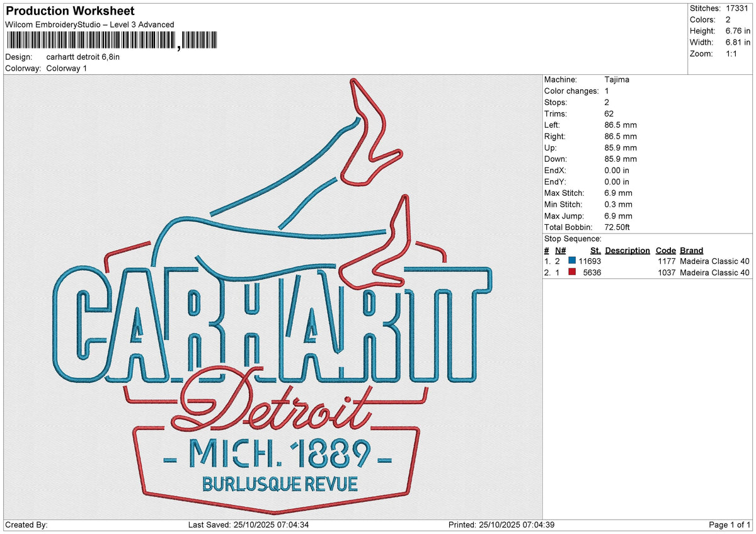Click the Stitches count 17331
The width and height of the screenshot is (756, 534).
[738, 8]
